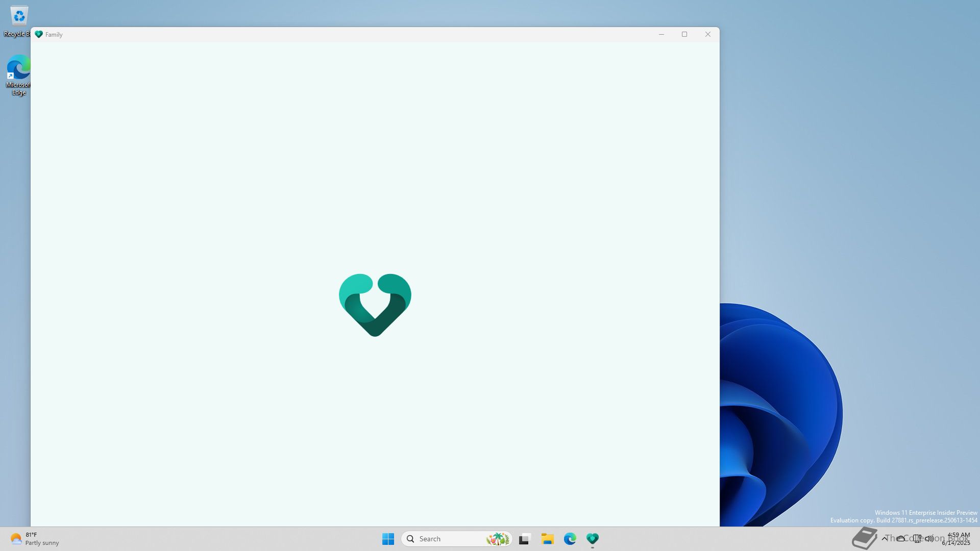This screenshot has width=980, height=551.
Task: Open File Explorer from the taskbar
Action: pos(547,539)
